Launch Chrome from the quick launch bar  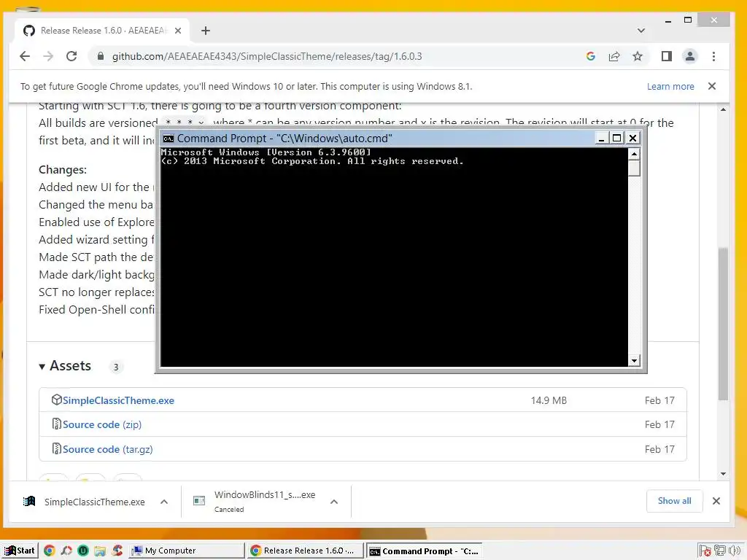[49, 551]
